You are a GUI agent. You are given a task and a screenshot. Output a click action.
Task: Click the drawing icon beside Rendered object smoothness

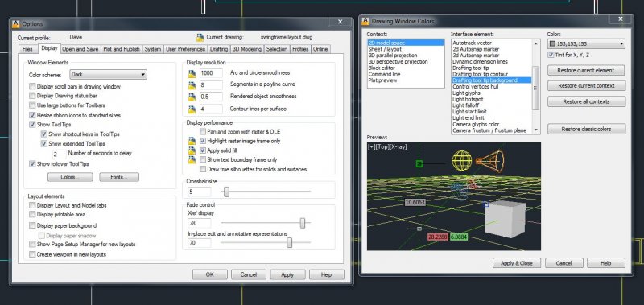pyautogui.click(x=192, y=97)
